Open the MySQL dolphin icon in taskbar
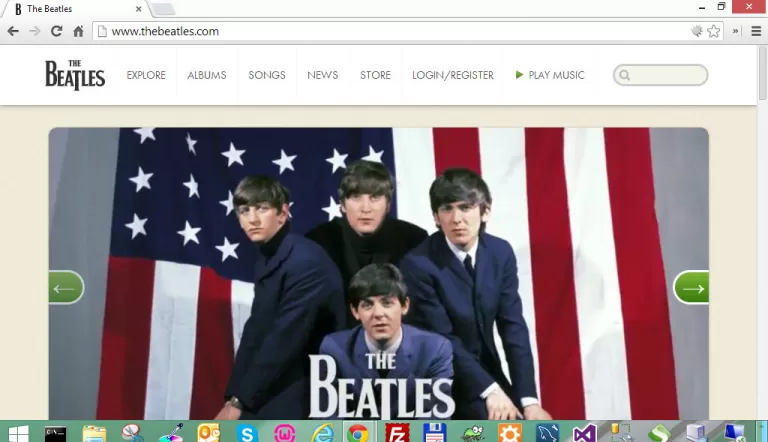 click(x=548, y=433)
